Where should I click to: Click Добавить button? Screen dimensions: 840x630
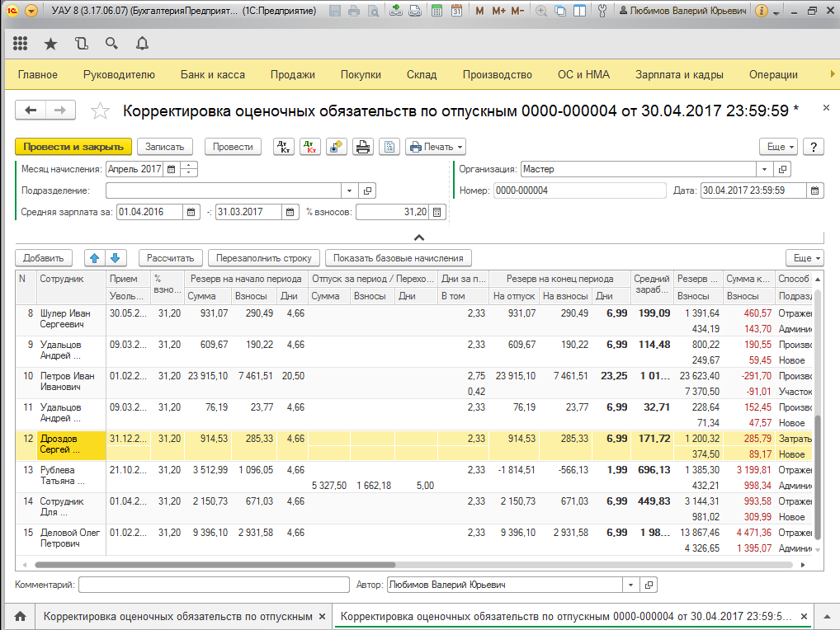tap(44, 258)
